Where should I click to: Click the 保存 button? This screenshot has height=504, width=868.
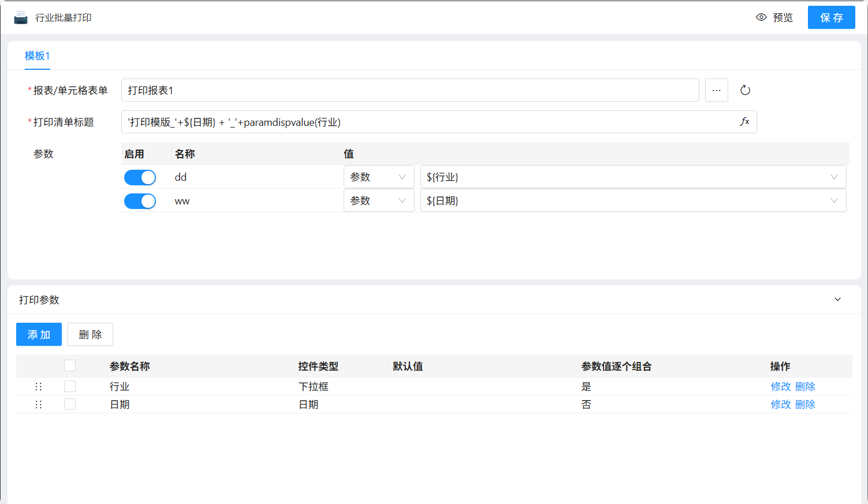(831, 18)
